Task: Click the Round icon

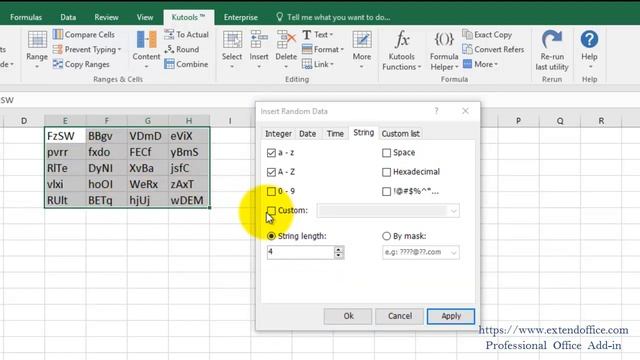Action: (169, 49)
